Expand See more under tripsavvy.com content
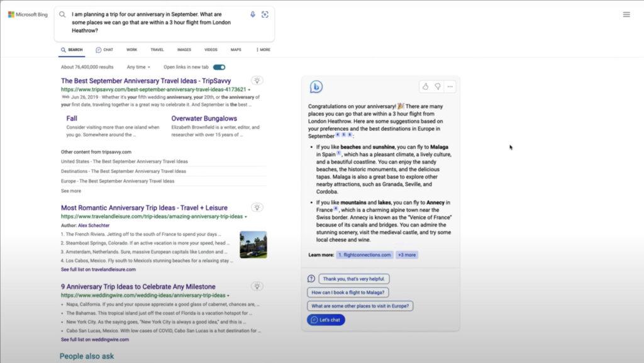This screenshot has height=363, width=644. (x=71, y=191)
